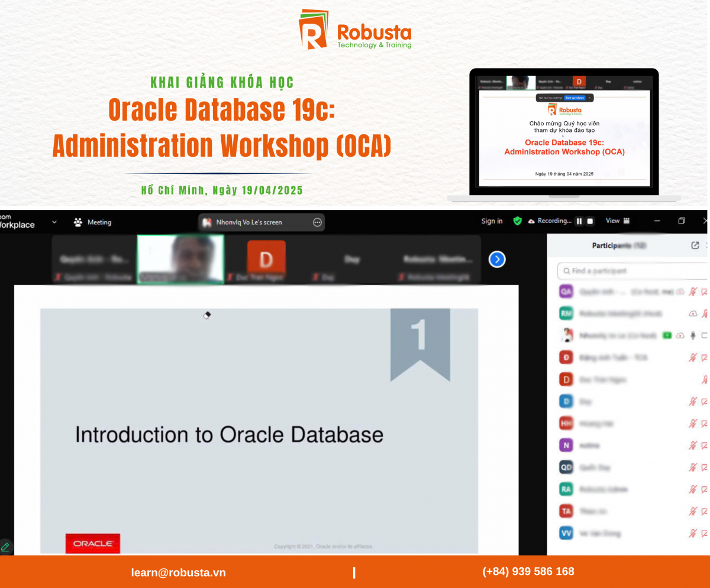Select the QD avatar participant

pos(566,467)
